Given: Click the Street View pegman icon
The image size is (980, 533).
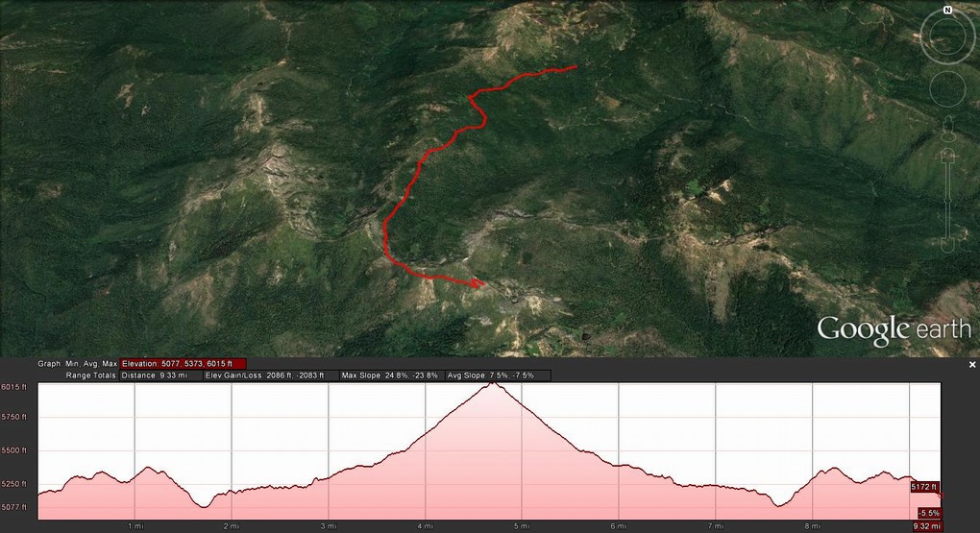Looking at the screenshot, I should (x=947, y=126).
